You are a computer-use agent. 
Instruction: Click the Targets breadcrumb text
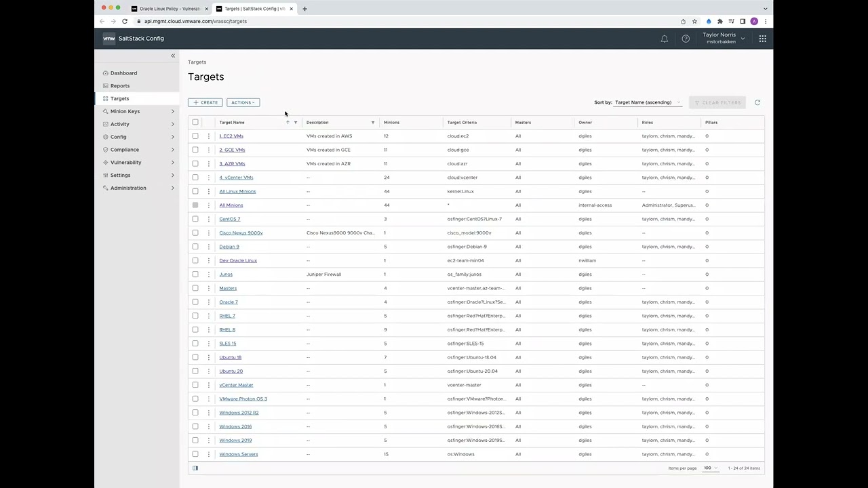click(x=197, y=62)
